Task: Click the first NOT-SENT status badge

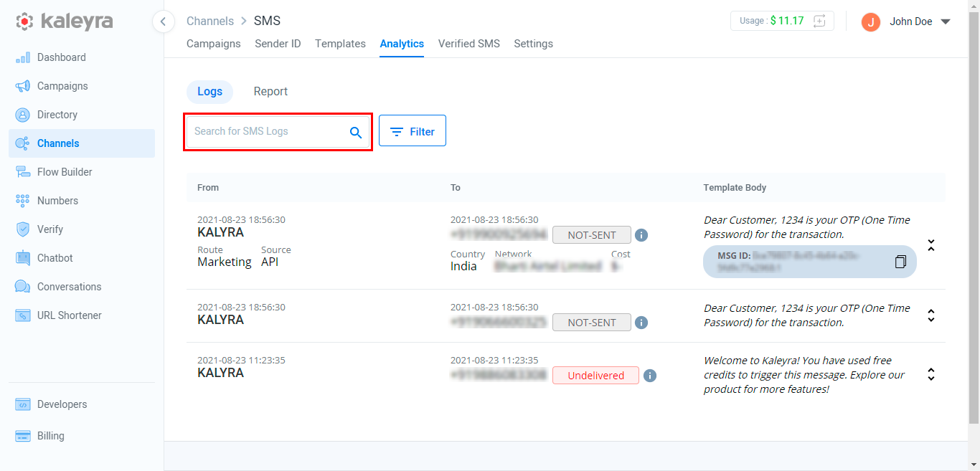Action: click(592, 235)
